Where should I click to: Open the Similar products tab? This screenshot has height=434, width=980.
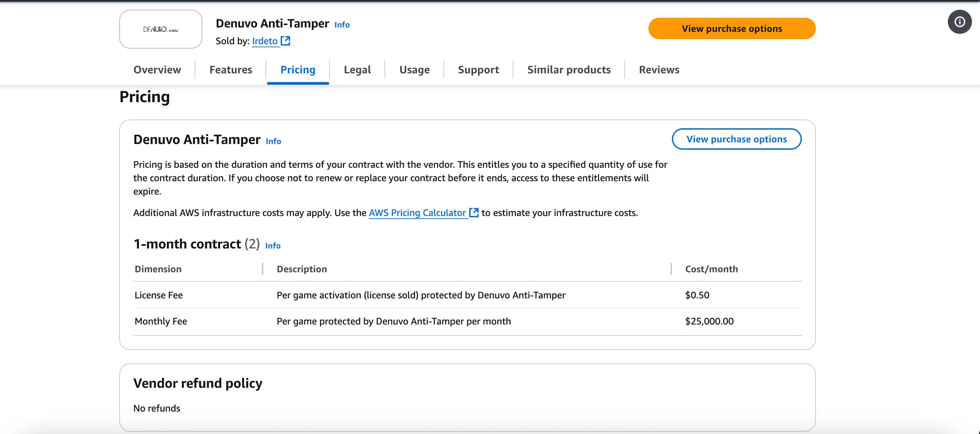(569, 70)
